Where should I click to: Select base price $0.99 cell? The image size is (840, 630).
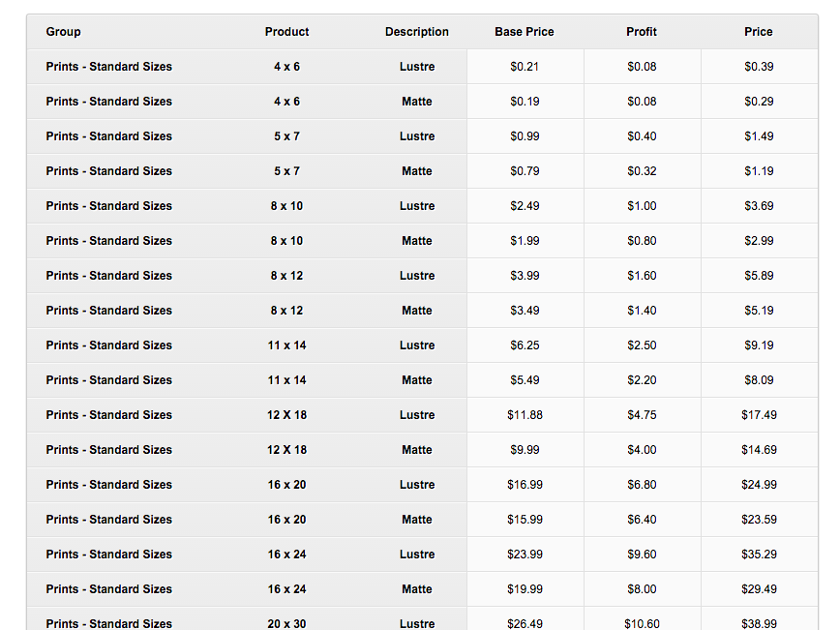pyautogui.click(x=525, y=136)
